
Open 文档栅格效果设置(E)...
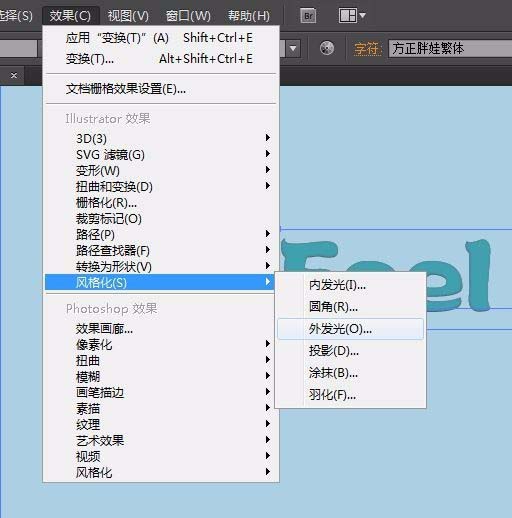[x=161, y=89]
